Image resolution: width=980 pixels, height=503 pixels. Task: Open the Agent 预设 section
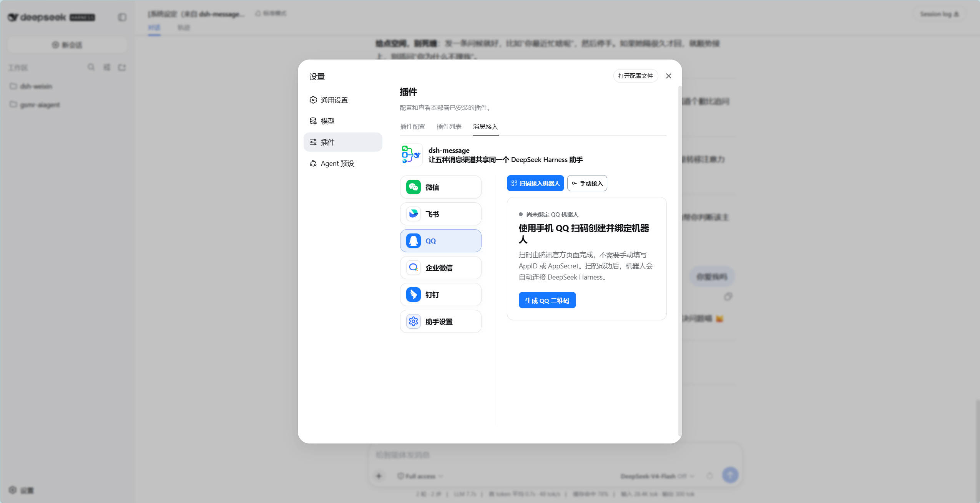(343, 163)
